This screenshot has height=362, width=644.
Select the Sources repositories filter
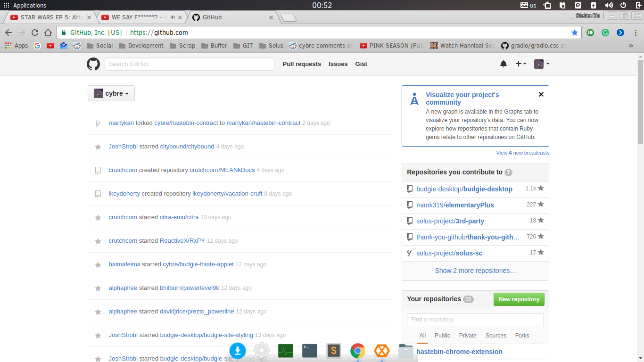pos(496,336)
